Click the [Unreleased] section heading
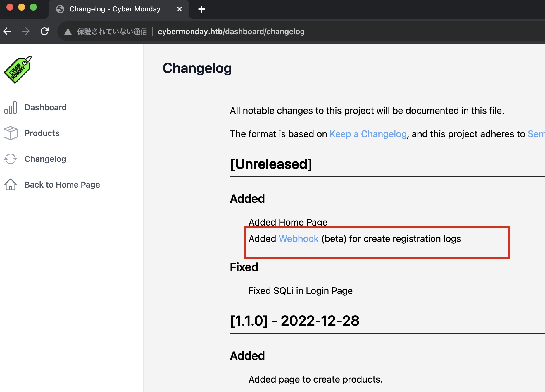Image resolution: width=545 pixels, height=392 pixels. coord(271,164)
